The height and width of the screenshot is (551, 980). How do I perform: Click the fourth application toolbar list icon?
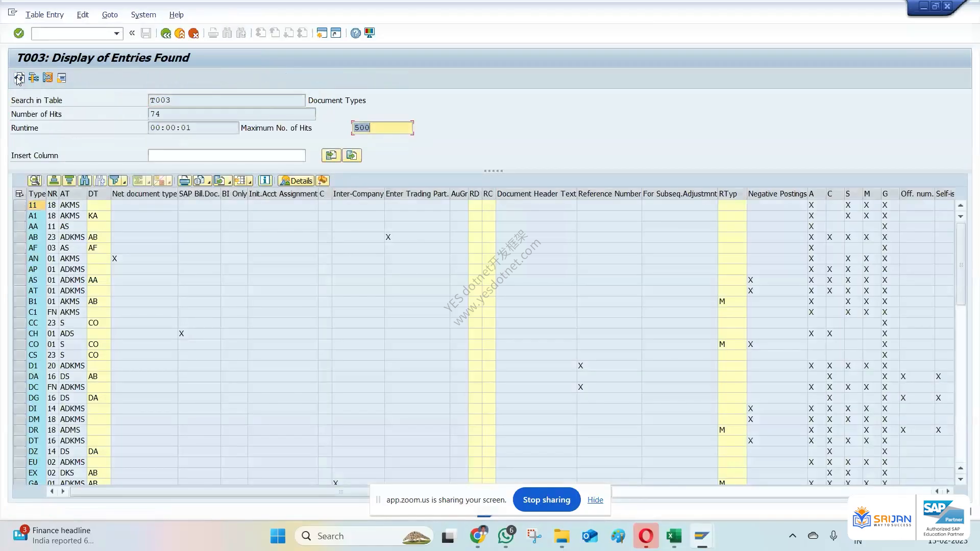(62, 78)
